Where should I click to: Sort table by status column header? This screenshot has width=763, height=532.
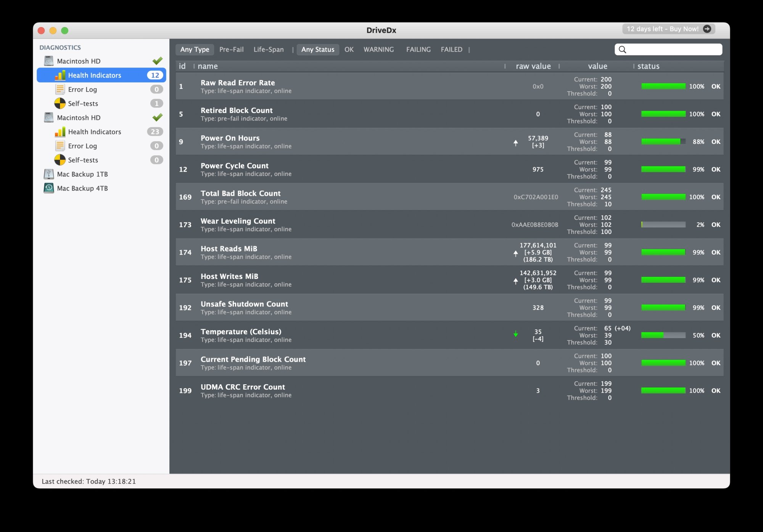point(648,66)
